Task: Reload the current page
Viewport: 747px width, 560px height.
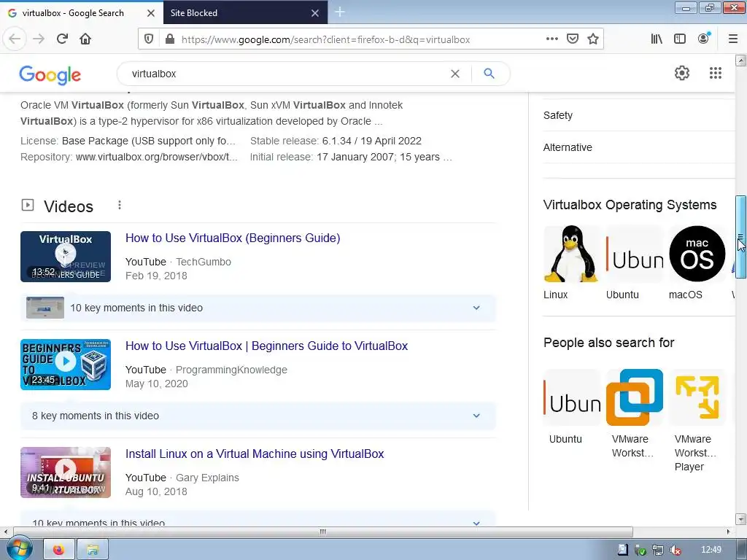Action: [x=62, y=39]
